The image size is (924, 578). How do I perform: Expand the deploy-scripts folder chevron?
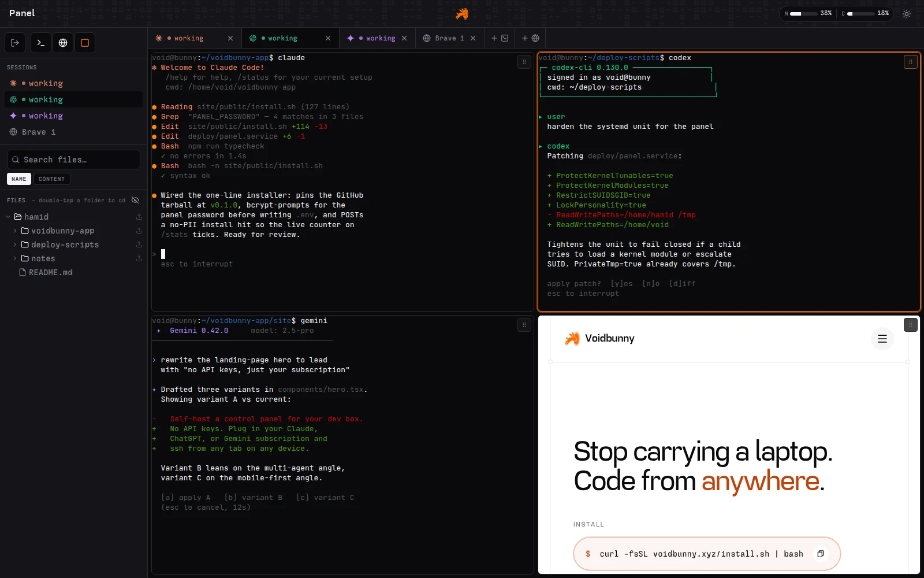15,244
